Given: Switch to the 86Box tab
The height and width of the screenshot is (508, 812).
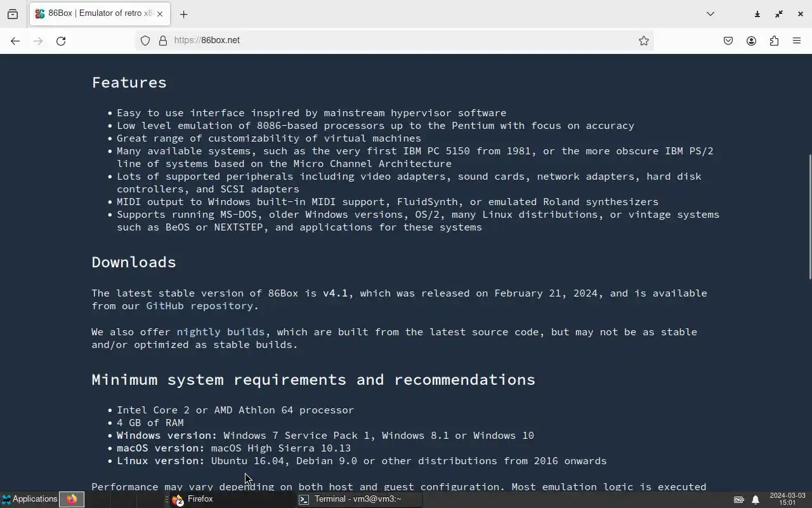Looking at the screenshot, I should pyautogui.click(x=98, y=13).
